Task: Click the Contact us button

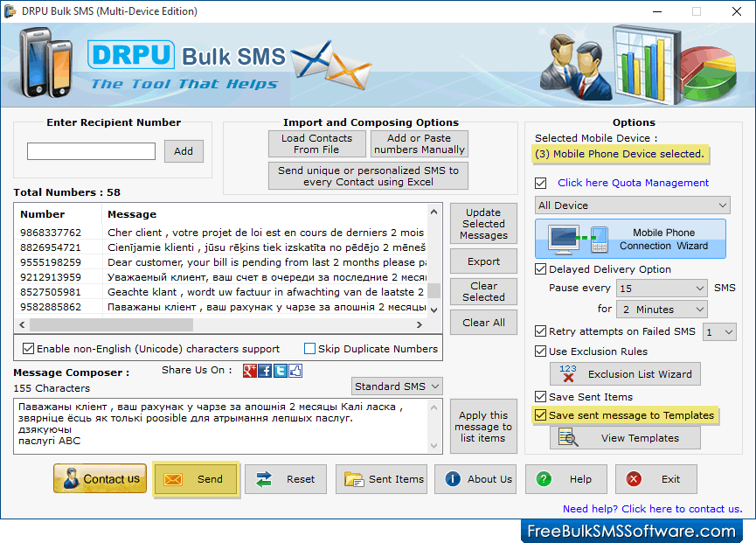Action: [100, 479]
